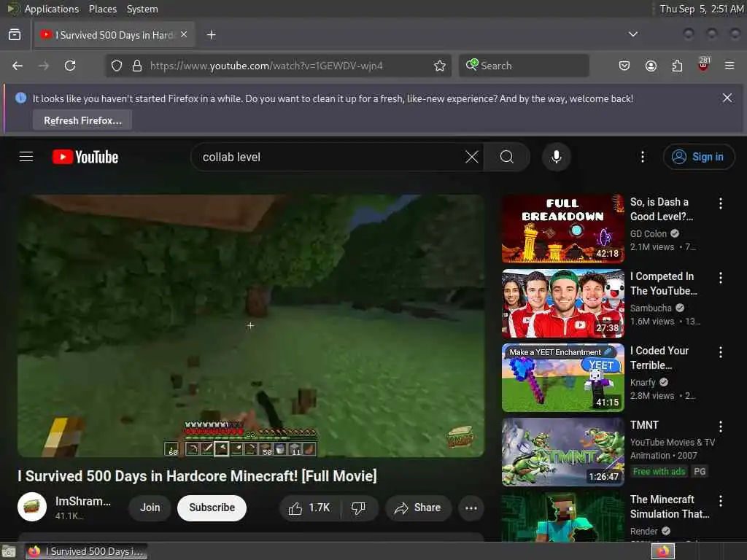Open options for 'I Coded Your Terrible' video

(720, 352)
